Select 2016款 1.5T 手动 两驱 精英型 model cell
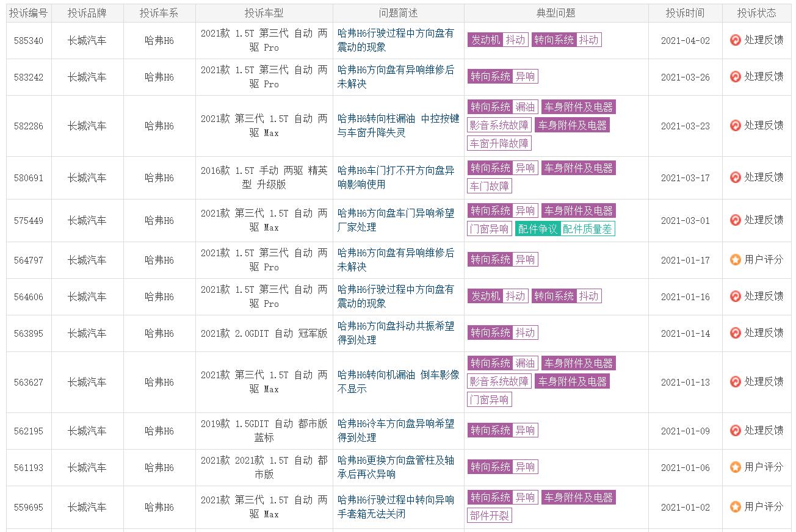Screen dimensions: 796x532 (x=264, y=178)
